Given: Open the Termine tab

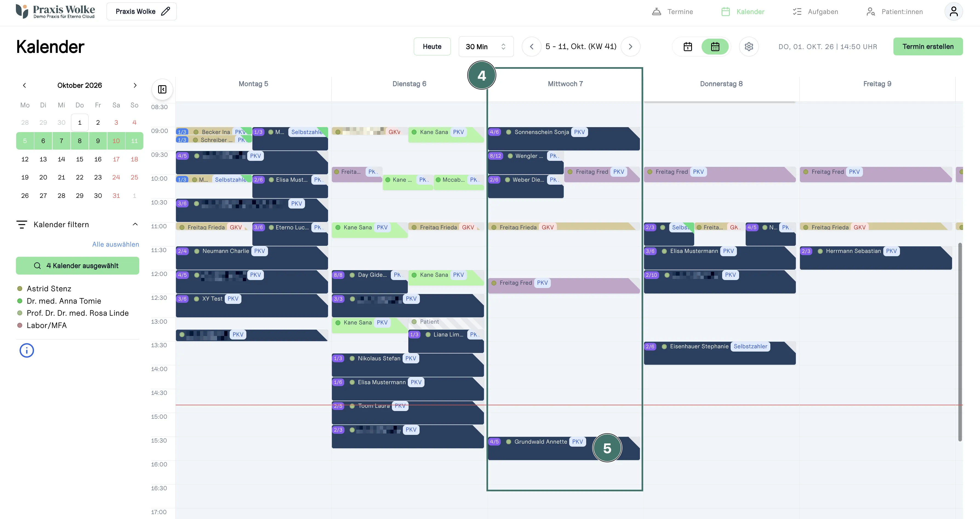Looking at the screenshot, I should tap(672, 12).
